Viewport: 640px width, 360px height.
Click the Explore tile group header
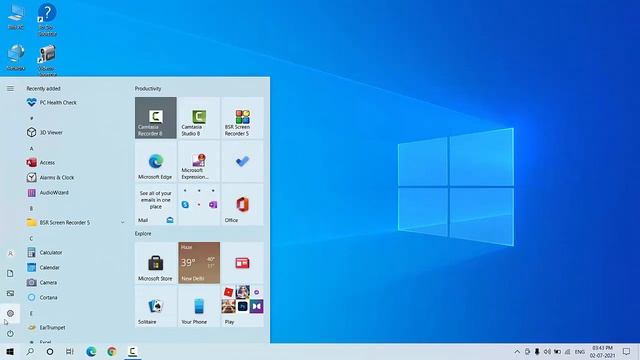click(143, 233)
